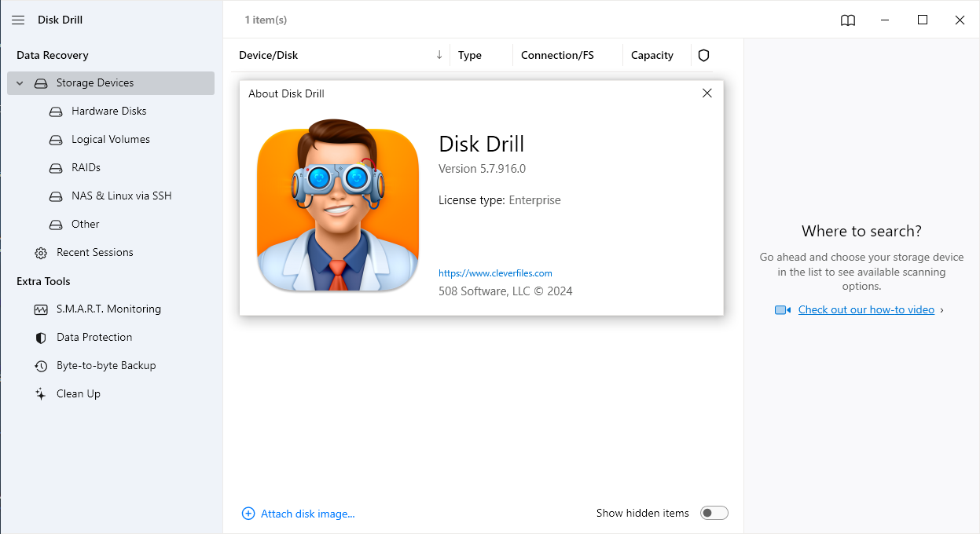
Task: Click the Extra Tools section heading
Action: (x=43, y=282)
